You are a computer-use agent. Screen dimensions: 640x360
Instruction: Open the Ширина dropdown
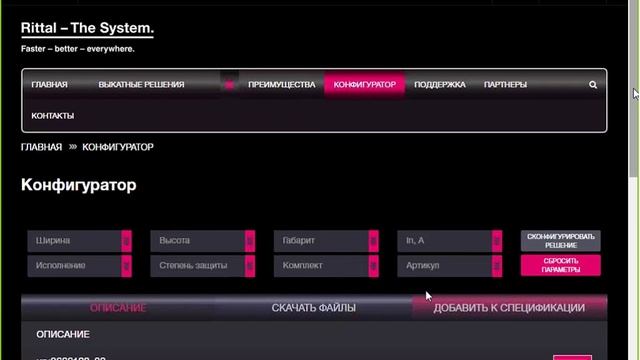tap(80, 241)
